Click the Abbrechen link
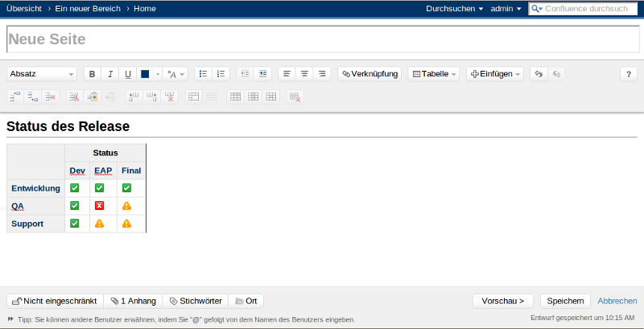The width and height of the screenshot is (644, 329). coord(617,301)
